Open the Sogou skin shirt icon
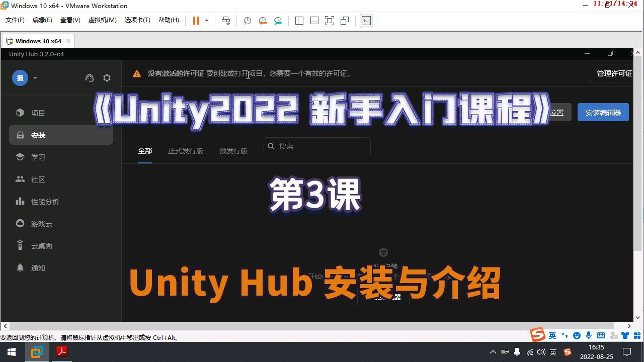This screenshot has height=362, width=644. 625,335
